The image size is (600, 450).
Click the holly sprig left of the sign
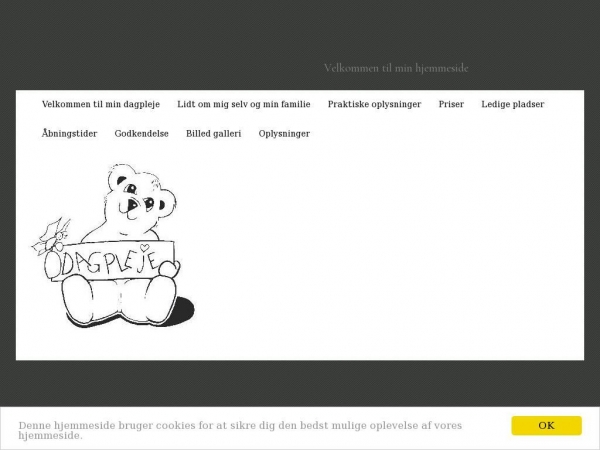coord(52,236)
